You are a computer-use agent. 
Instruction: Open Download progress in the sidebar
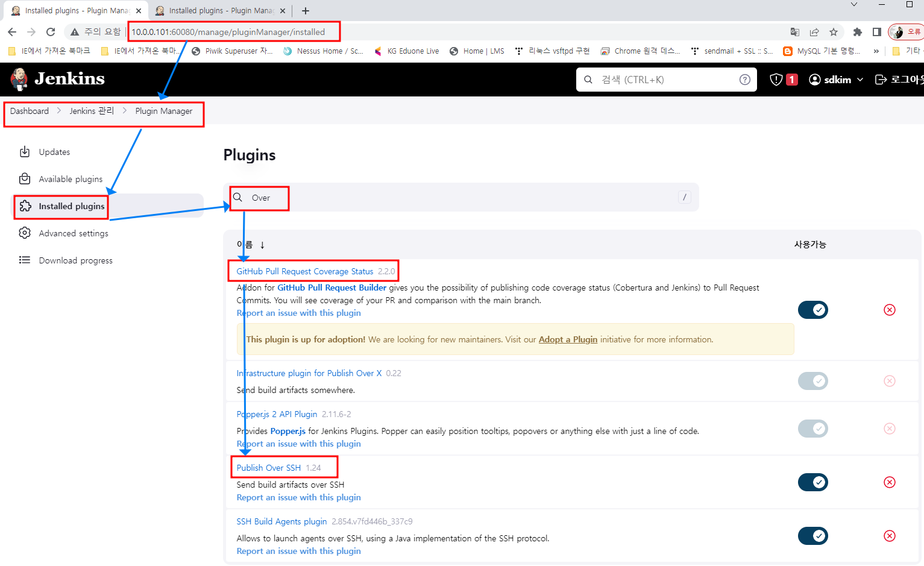[x=75, y=260]
